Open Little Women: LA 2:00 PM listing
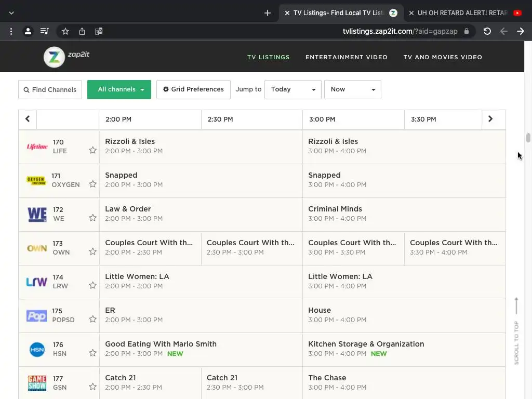 pos(201,282)
